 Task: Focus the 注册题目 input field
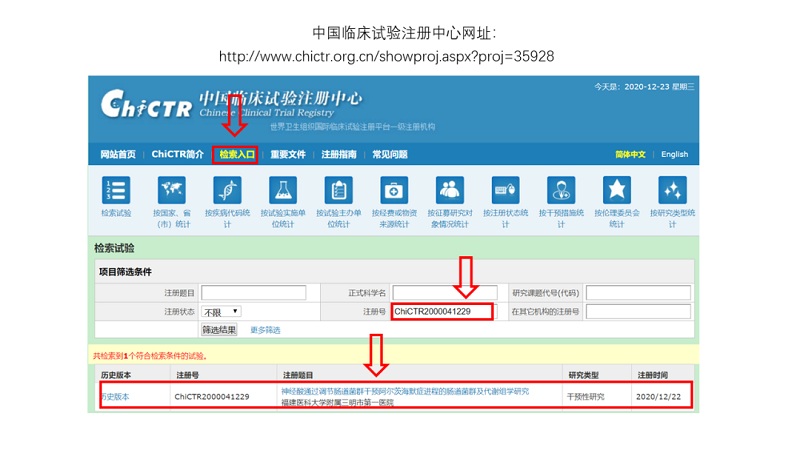click(254, 293)
